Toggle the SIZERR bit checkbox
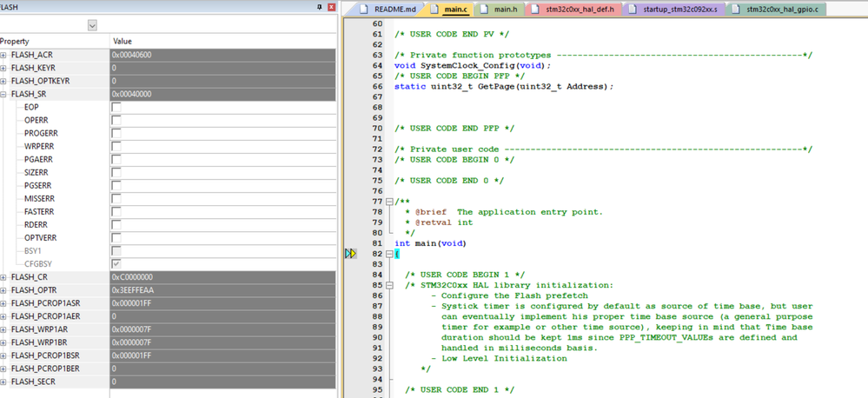Screen dimensions: 868x398 (116, 173)
